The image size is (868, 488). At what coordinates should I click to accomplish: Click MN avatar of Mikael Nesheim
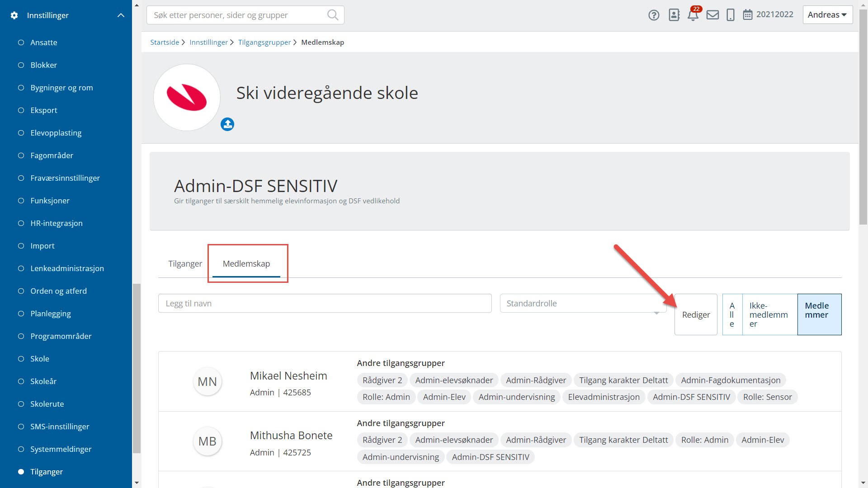tap(208, 382)
